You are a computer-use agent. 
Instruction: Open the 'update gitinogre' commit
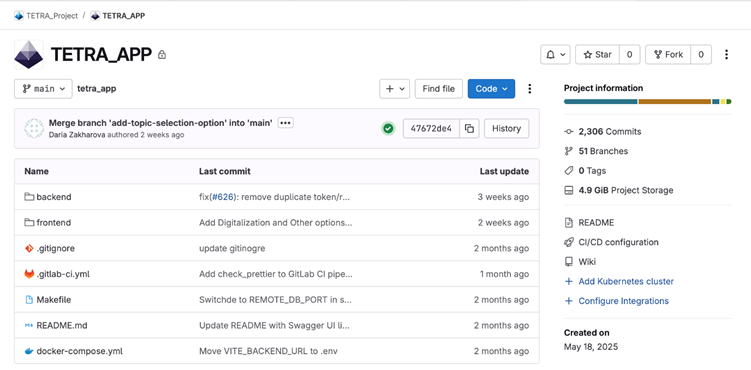[x=232, y=248]
